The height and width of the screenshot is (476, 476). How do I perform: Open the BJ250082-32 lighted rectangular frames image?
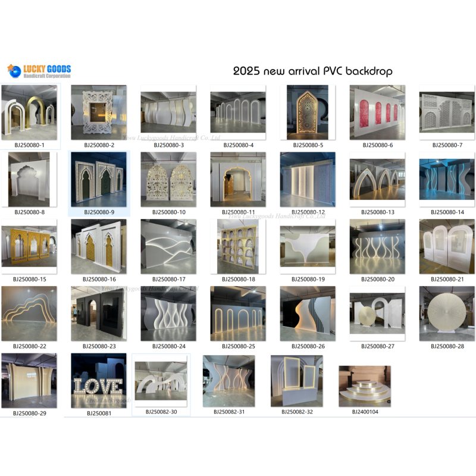[296, 381]
